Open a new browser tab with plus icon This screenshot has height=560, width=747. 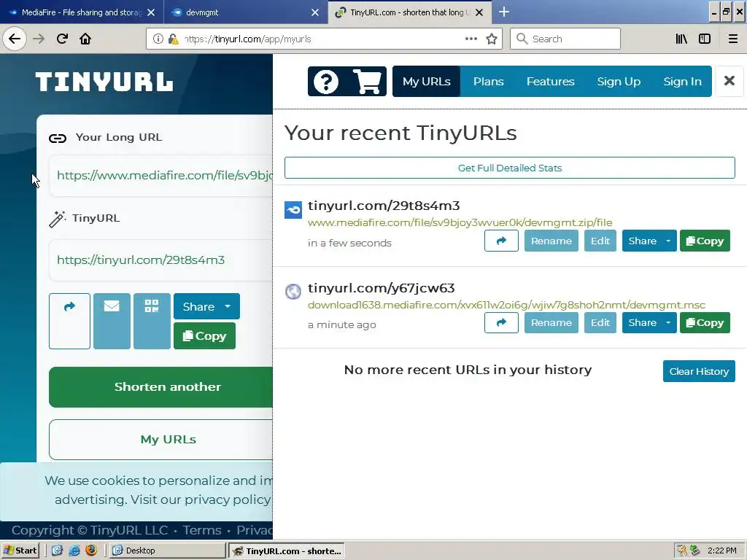tap(503, 12)
